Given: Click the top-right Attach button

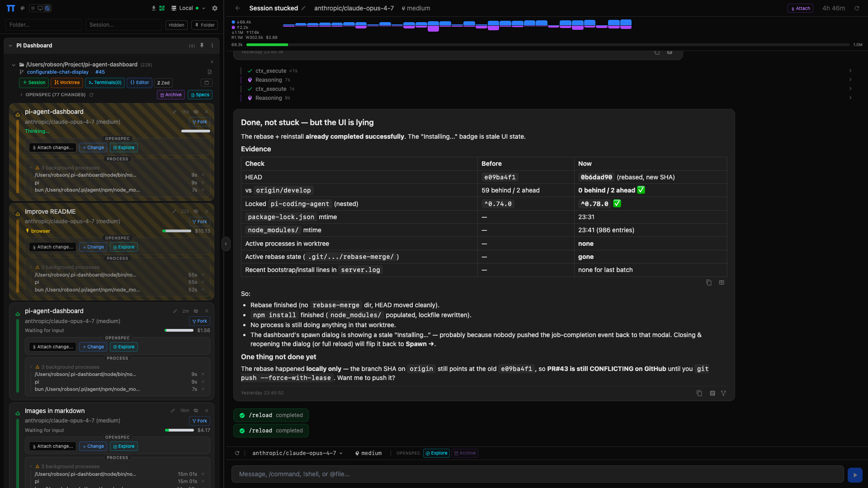Looking at the screenshot, I should point(800,8).
